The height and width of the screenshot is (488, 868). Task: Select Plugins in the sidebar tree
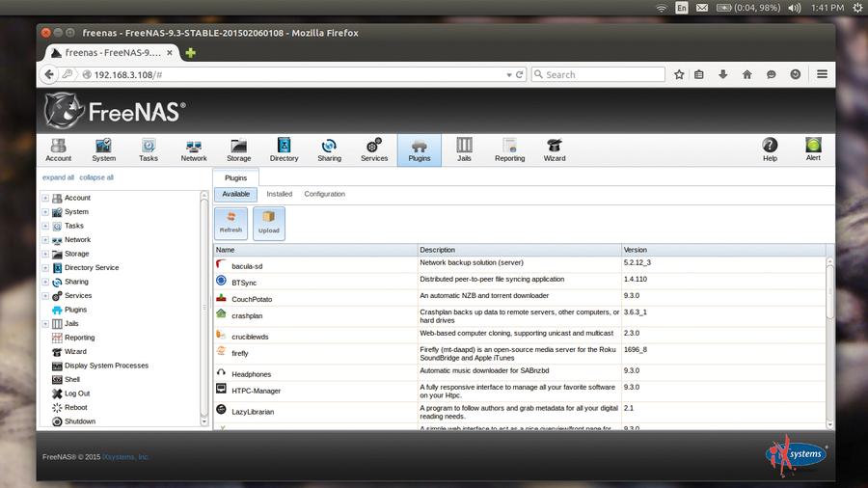tap(75, 310)
